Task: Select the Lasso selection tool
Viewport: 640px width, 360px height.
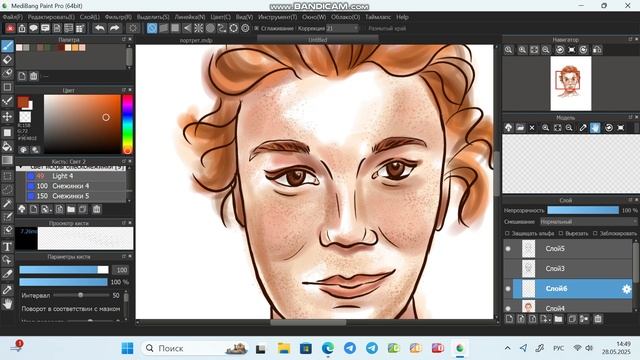Action: (x=7, y=189)
